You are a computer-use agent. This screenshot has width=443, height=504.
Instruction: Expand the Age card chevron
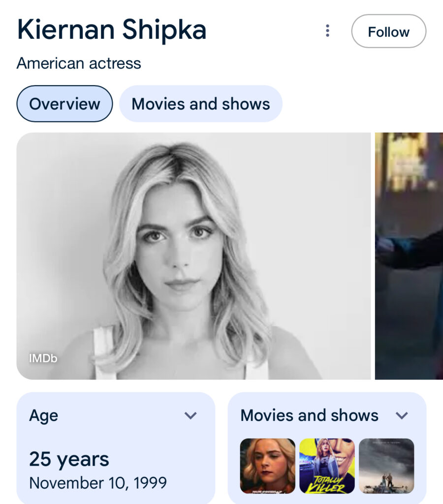tap(190, 416)
